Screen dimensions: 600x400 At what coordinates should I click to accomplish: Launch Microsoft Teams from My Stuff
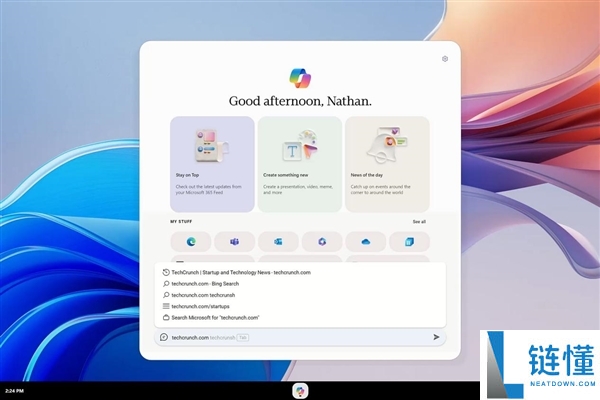235,242
